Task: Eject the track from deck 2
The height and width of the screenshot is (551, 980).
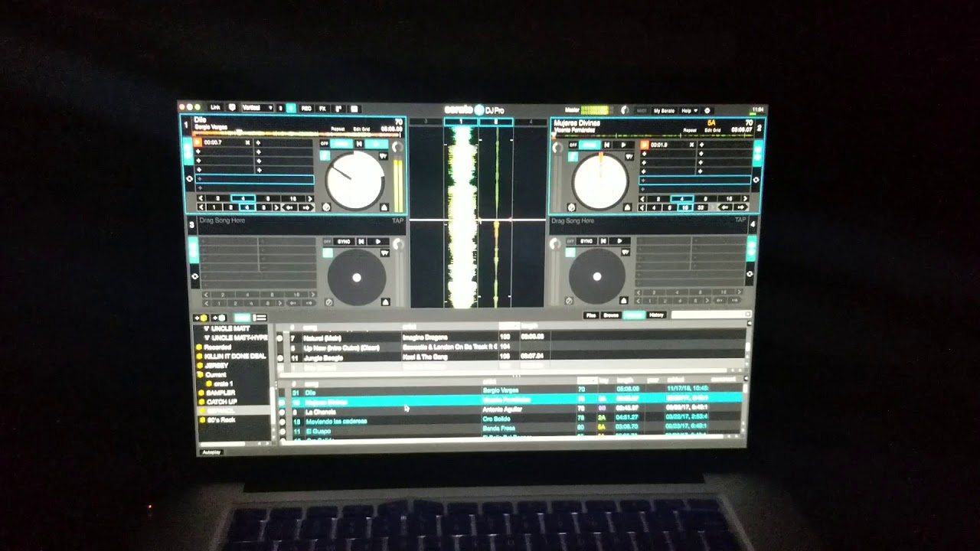Action: [x=628, y=207]
